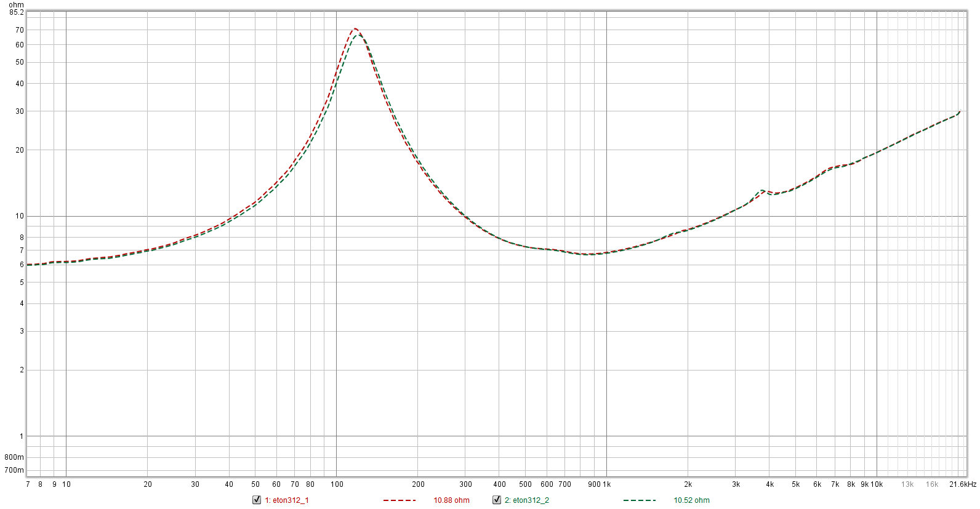This screenshot has width=980, height=509.
Task: Click the 10k label on frequency axis
Action: point(877,484)
